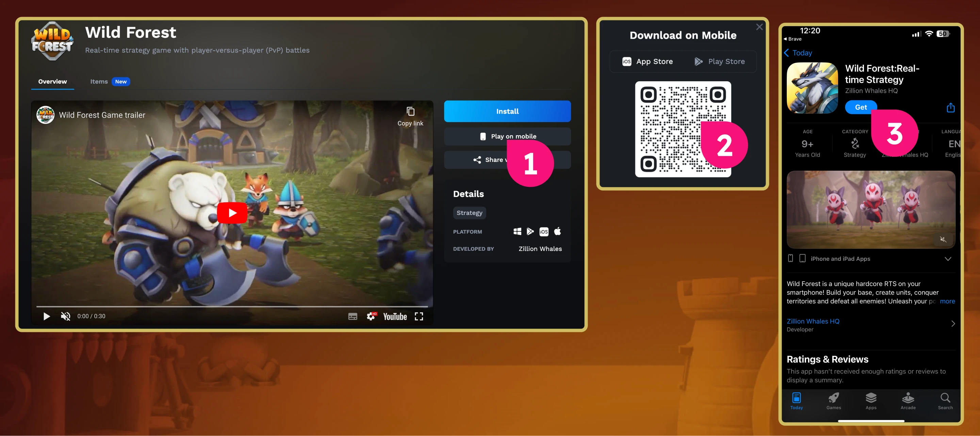Open the Apps tab in App Store
This screenshot has height=436, width=980.
tap(871, 401)
